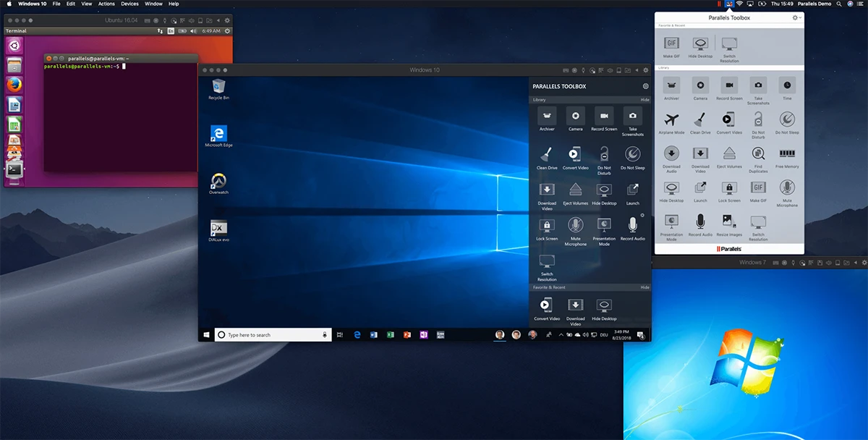Click the Type here to search field
Image resolution: width=868 pixels, height=440 pixels.
pos(273,334)
